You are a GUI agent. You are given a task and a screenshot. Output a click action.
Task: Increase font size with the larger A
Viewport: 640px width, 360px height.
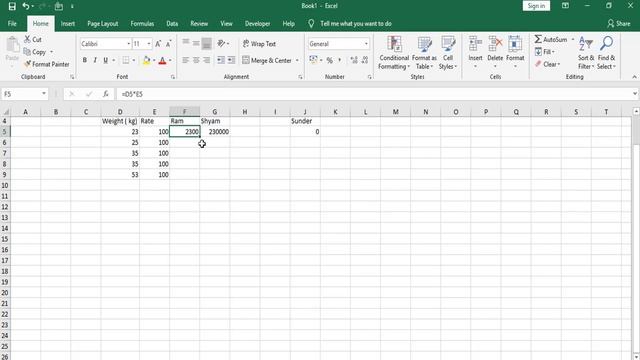pyautogui.click(x=158, y=44)
